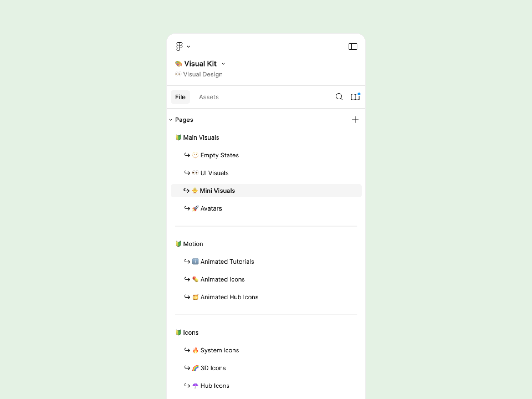Add a new page with plus icon

tap(355, 120)
